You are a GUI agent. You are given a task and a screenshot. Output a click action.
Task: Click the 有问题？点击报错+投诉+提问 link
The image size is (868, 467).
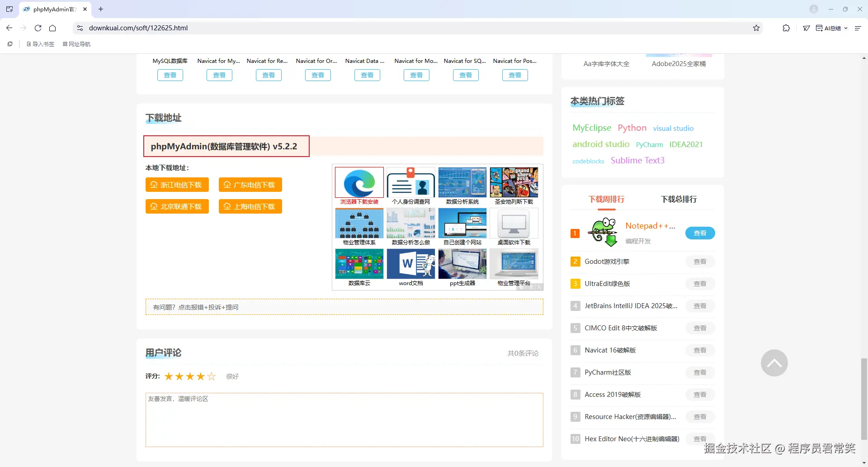point(196,307)
